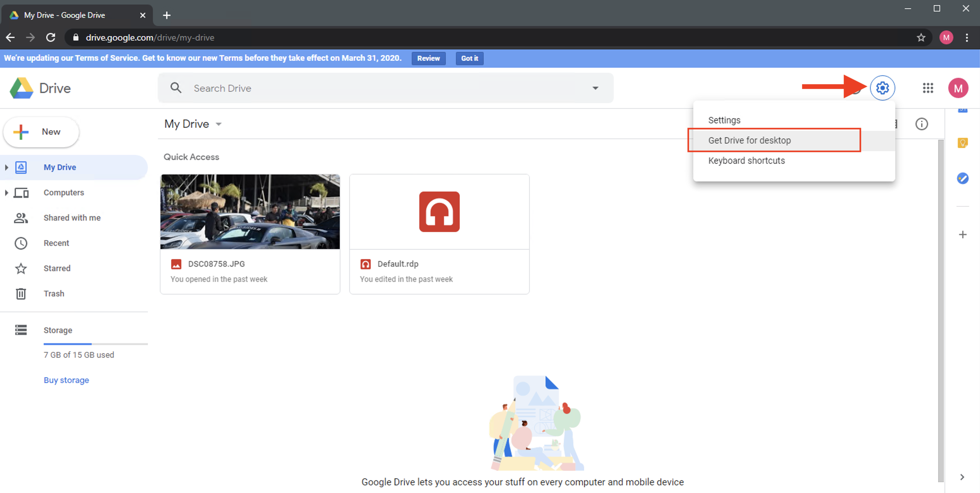Open the Google account avatar in Drive header
Image resolution: width=980 pixels, height=493 pixels.
tap(958, 88)
